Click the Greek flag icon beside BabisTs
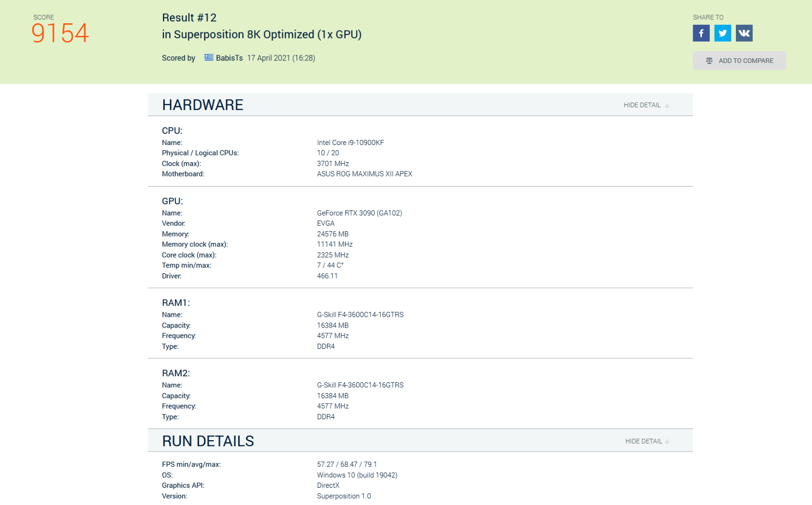The image size is (812, 505). click(x=209, y=58)
